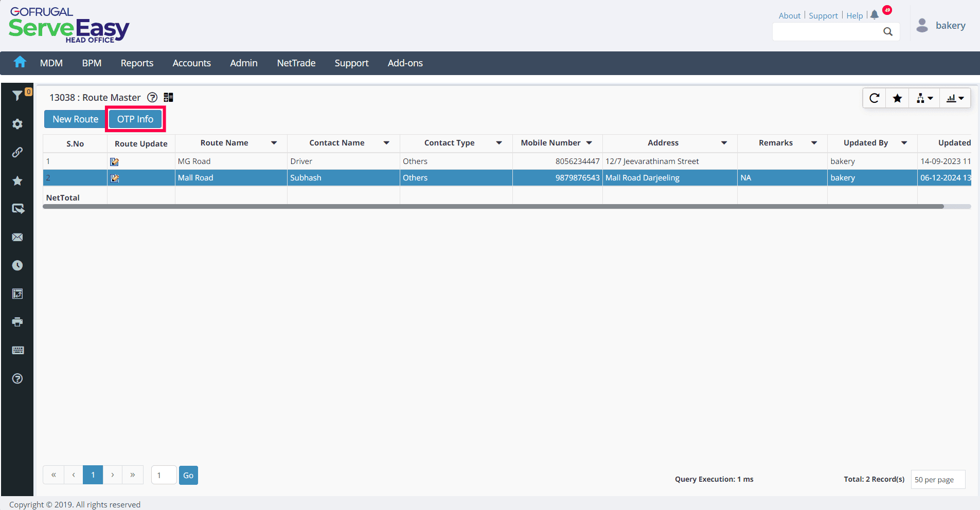Screen dimensions: 980x510
Task: Open the Admin menu
Action: click(x=244, y=63)
